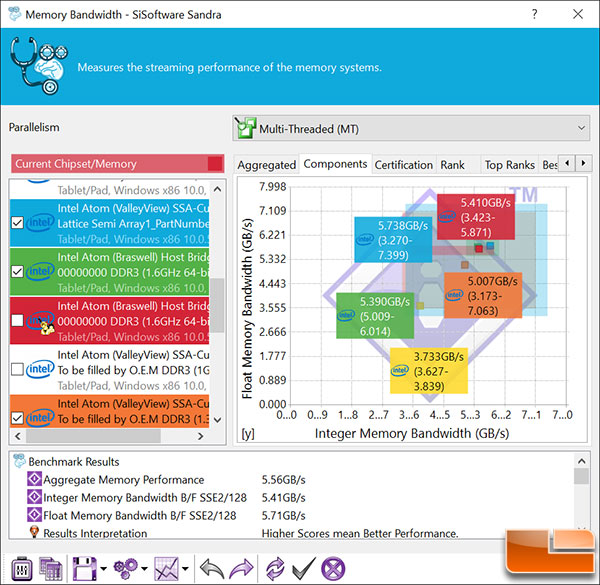
Task: Select the Integer Memory Bandwidth 5.41GB/s value
Action: [283, 497]
